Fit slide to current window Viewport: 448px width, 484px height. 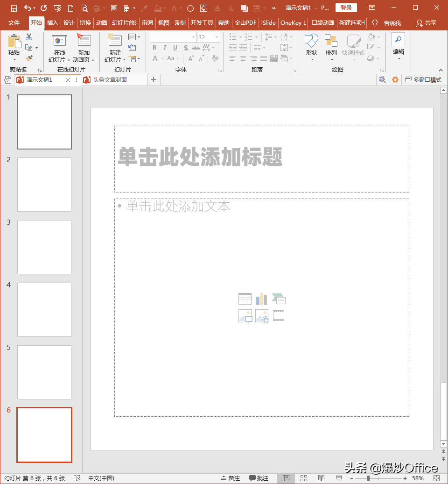[436, 478]
